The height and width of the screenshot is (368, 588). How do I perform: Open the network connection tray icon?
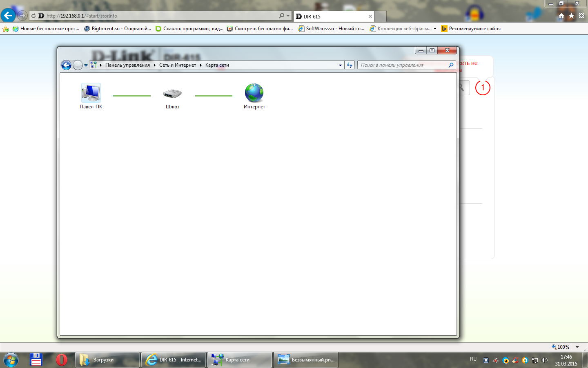click(x=535, y=360)
